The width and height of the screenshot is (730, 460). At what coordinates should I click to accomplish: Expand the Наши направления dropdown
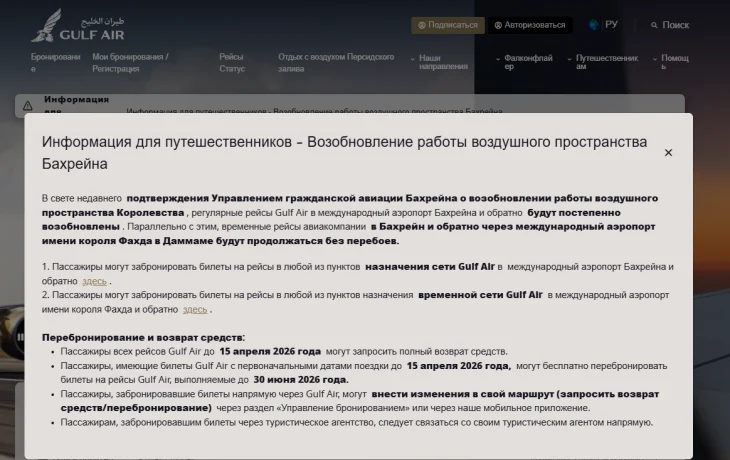pyautogui.click(x=439, y=62)
